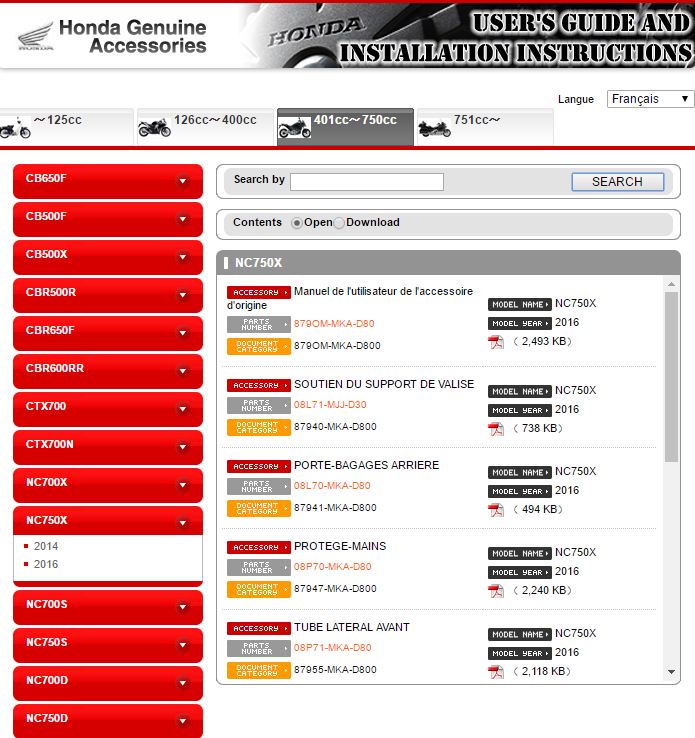
Task: Switch to the 126cc~400cc tab
Action: [x=205, y=127]
